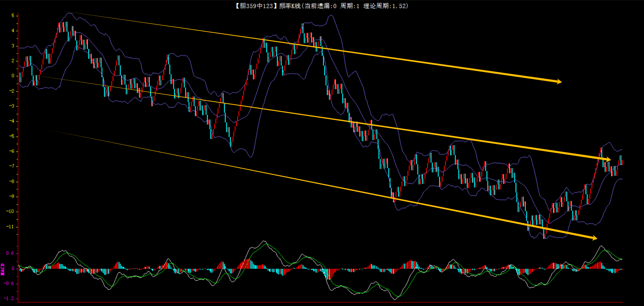Click the 0.6 label on MACD axis
Image resolution: width=644 pixels, height=306 pixels.
[x=10, y=253]
